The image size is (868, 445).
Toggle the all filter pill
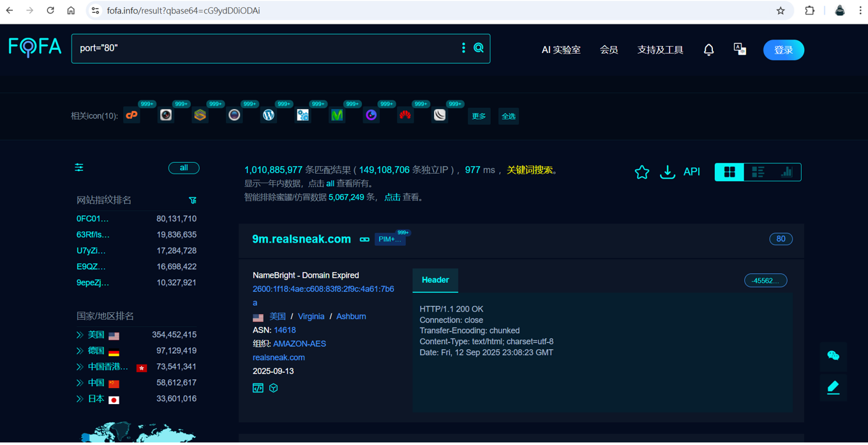click(x=184, y=168)
